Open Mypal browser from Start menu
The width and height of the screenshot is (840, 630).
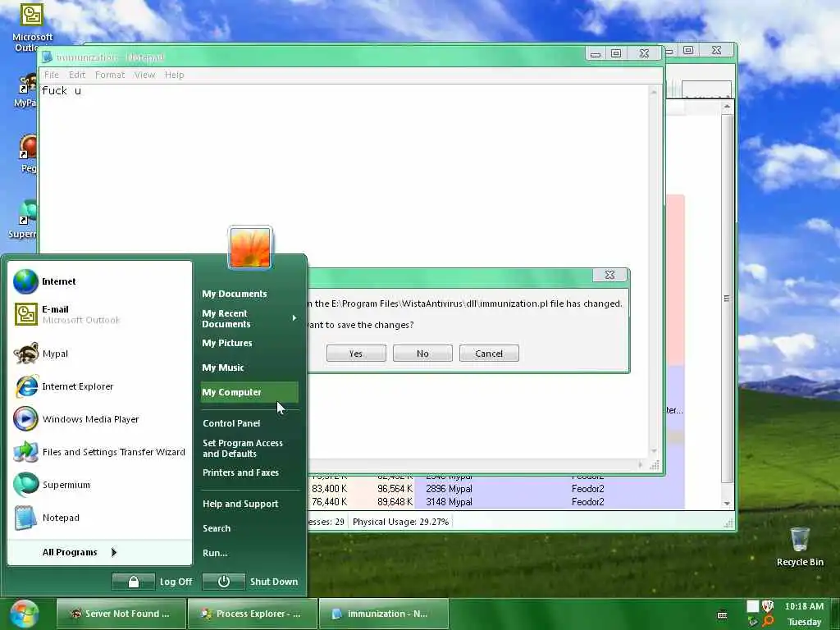tap(42, 354)
